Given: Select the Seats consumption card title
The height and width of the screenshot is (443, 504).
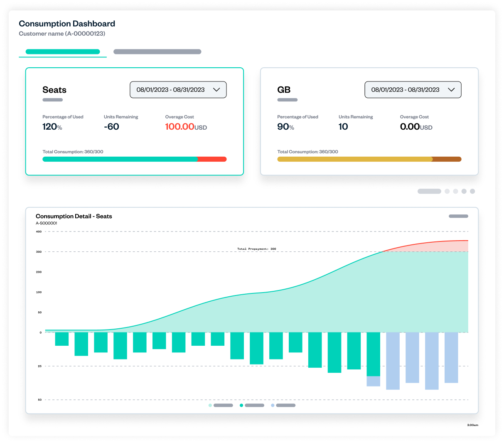Looking at the screenshot, I should pyautogui.click(x=54, y=90).
